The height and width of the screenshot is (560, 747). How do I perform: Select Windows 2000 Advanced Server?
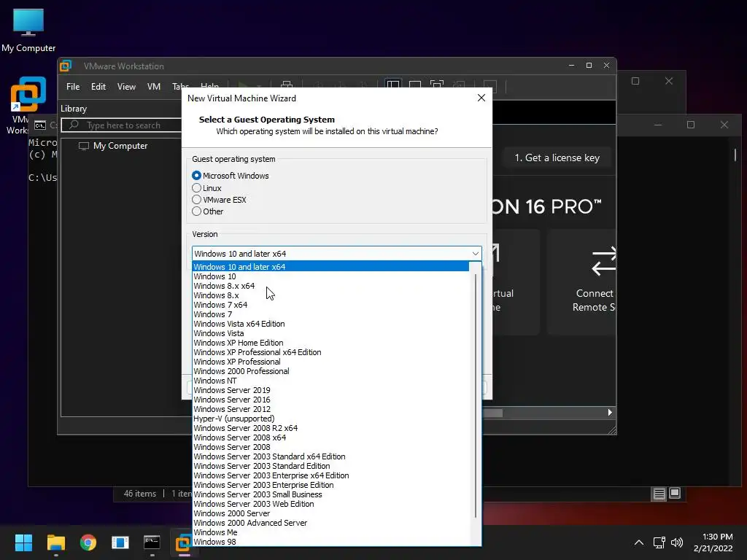pyautogui.click(x=330, y=523)
